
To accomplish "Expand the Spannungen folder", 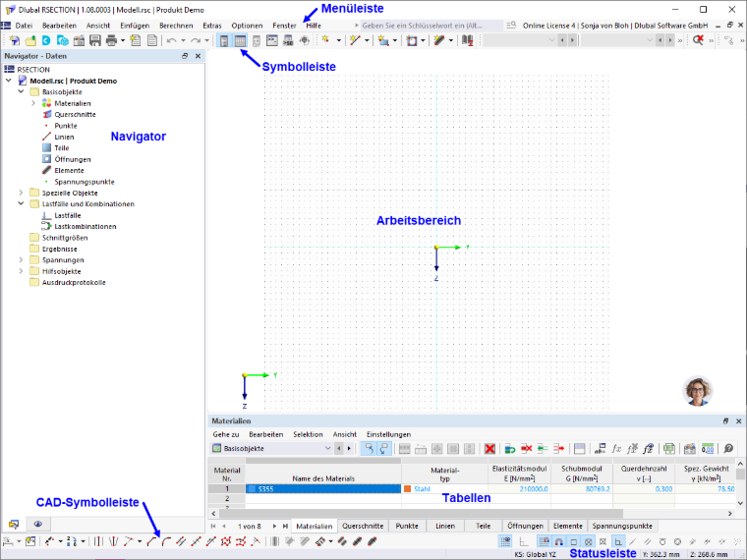I will pyautogui.click(x=21, y=260).
